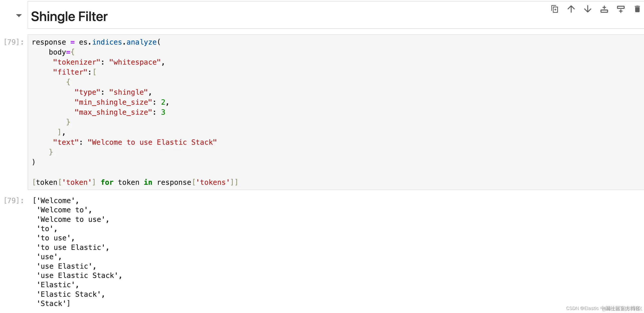Click max_shingle_size value 3
This screenshot has width=644, height=313.
[163, 112]
